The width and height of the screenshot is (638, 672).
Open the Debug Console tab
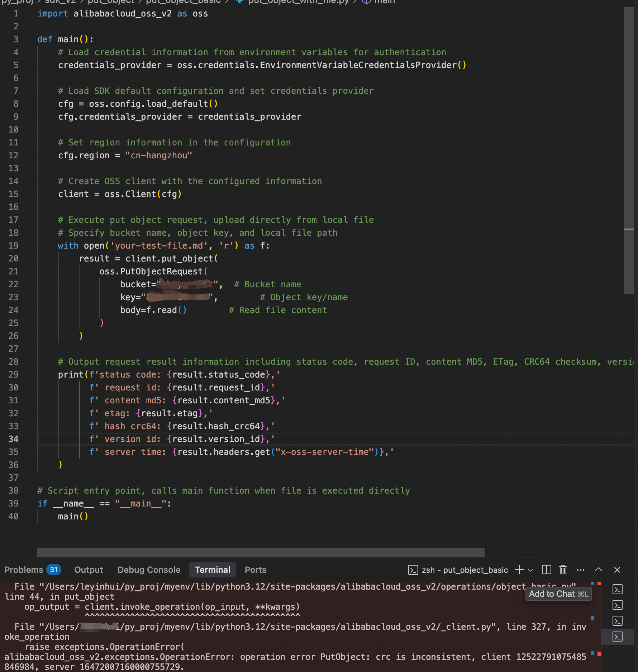[x=149, y=570]
